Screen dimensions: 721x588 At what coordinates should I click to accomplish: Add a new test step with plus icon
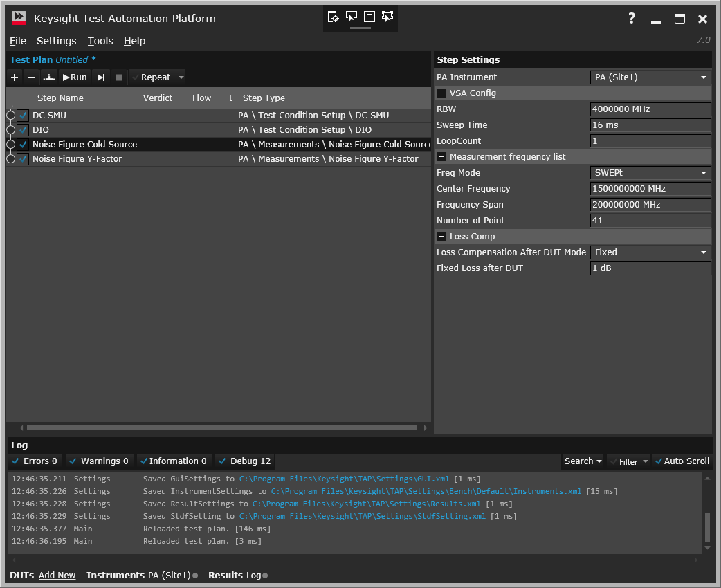pos(15,77)
